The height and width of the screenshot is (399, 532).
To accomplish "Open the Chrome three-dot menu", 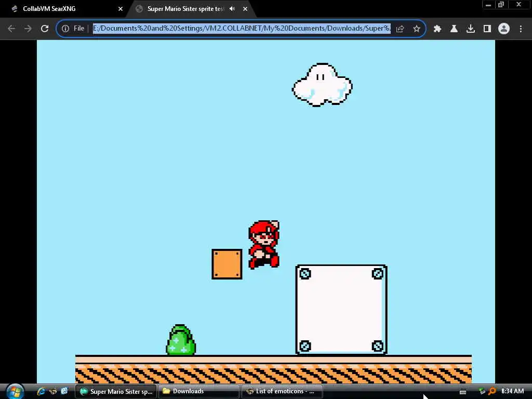I will click(x=521, y=29).
